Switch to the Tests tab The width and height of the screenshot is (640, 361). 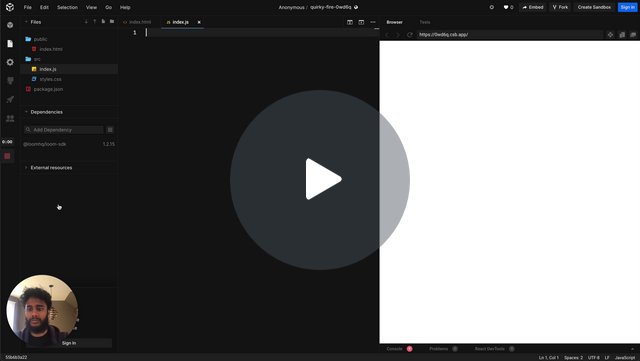point(425,22)
